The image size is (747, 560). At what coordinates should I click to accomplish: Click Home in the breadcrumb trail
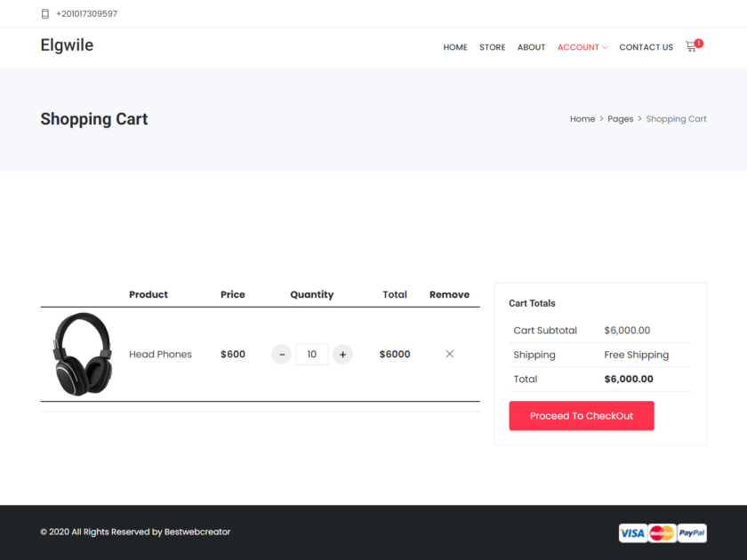582,118
